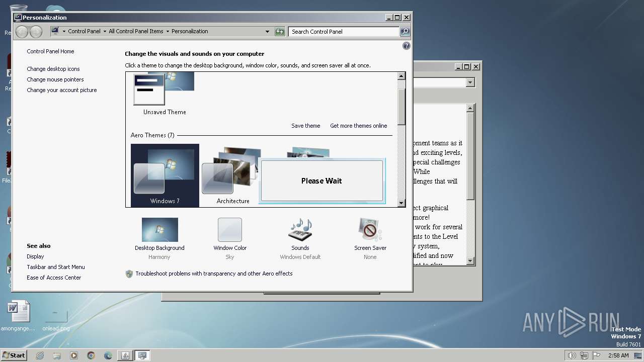This screenshot has height=362, width=644.
Task: Open Internet Explorer from the taskbar
Action: (x=40, y=355)
